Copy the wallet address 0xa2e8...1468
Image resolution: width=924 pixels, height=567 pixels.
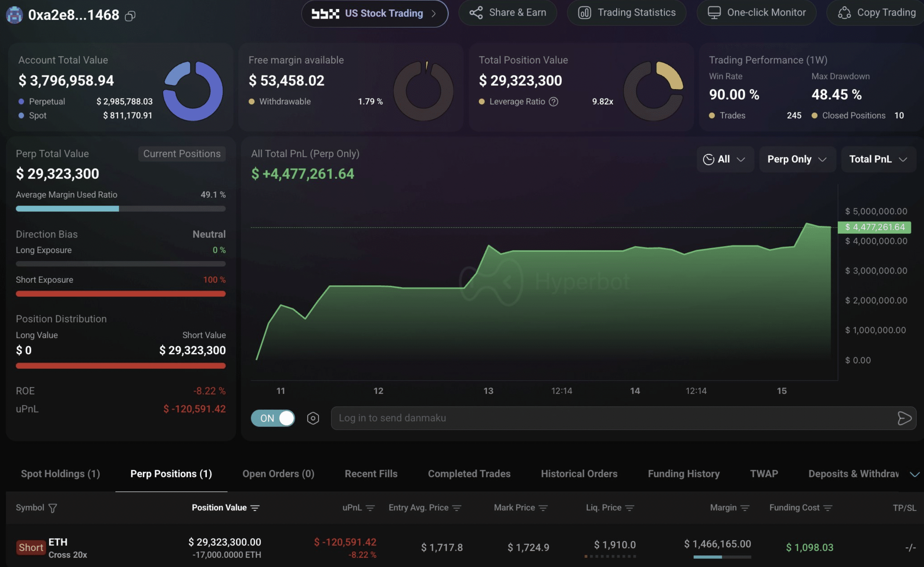[130, 16]
